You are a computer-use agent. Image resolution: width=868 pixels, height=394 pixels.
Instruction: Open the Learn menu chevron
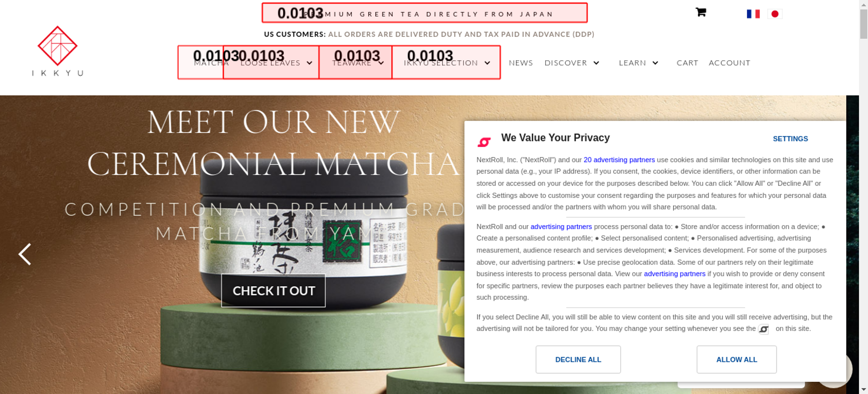(x=655, y=63)
